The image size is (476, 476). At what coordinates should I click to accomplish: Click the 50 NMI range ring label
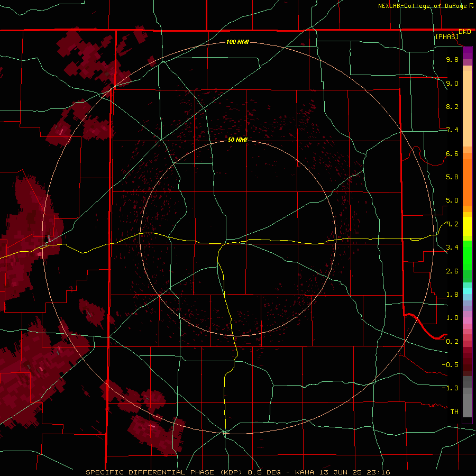pyautogui.click(x=237, y=140)
